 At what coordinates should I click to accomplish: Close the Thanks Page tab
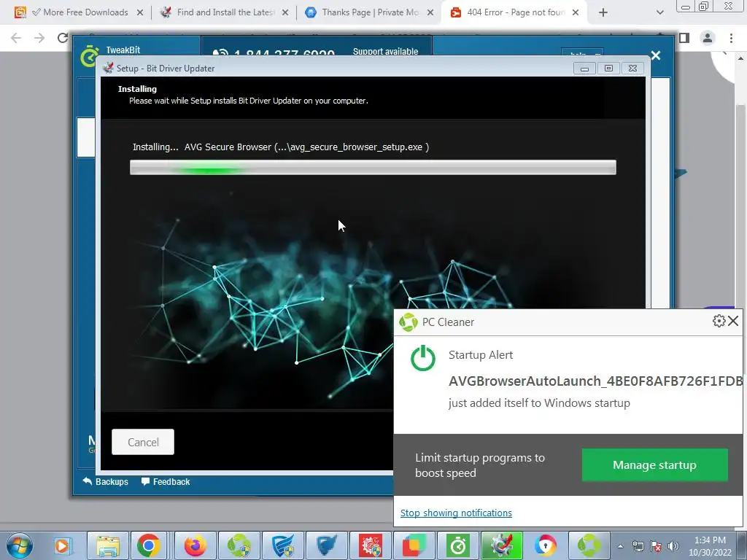tap(430, 12)
